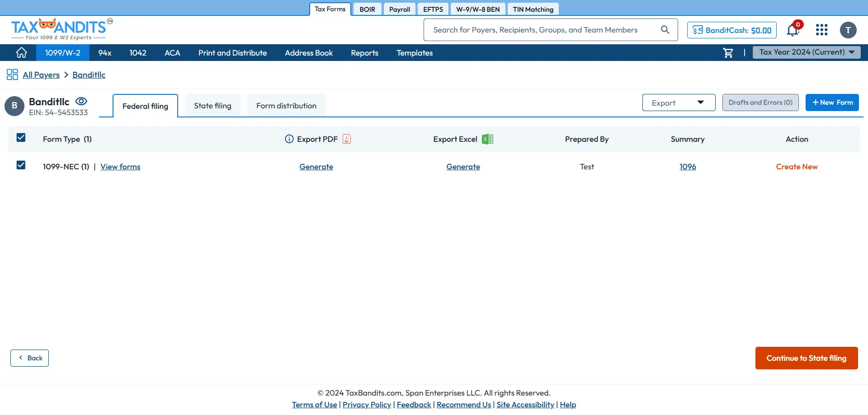Open the Feedback footer link

coord(414,405)
